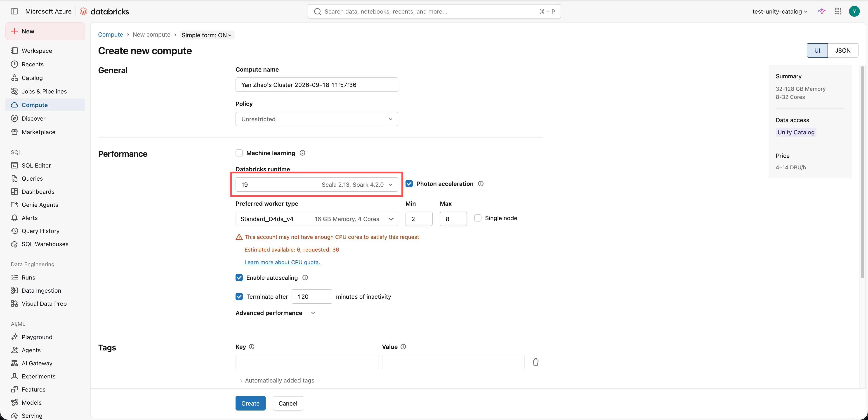Click the SQL Editor icon
This screenshot has height=420, width=868.
pos(14,165)
